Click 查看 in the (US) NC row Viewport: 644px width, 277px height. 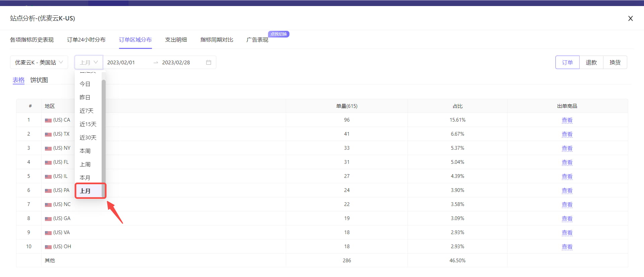(x=567, y=204)
